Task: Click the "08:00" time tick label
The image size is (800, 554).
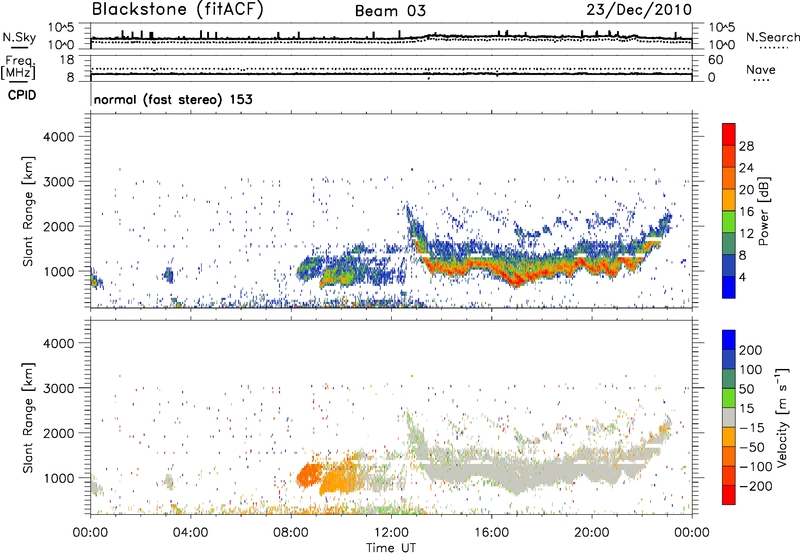Action: [291, 533]
